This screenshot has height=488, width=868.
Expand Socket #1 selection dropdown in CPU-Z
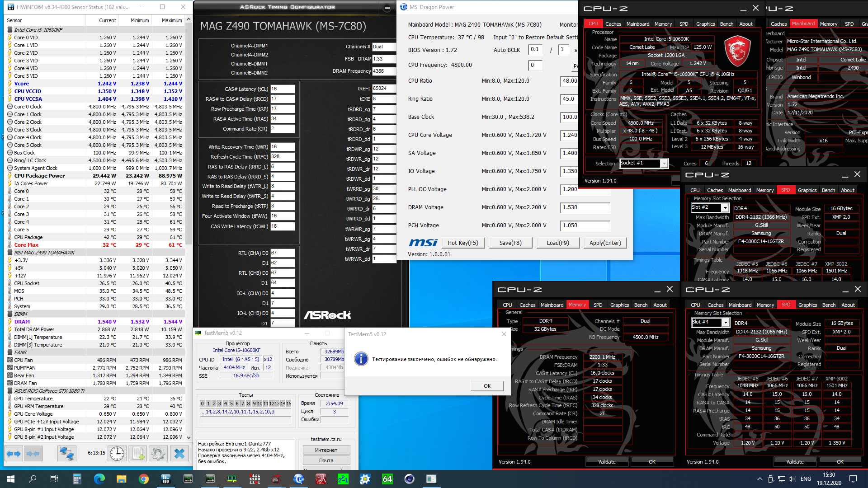(664, 164)
